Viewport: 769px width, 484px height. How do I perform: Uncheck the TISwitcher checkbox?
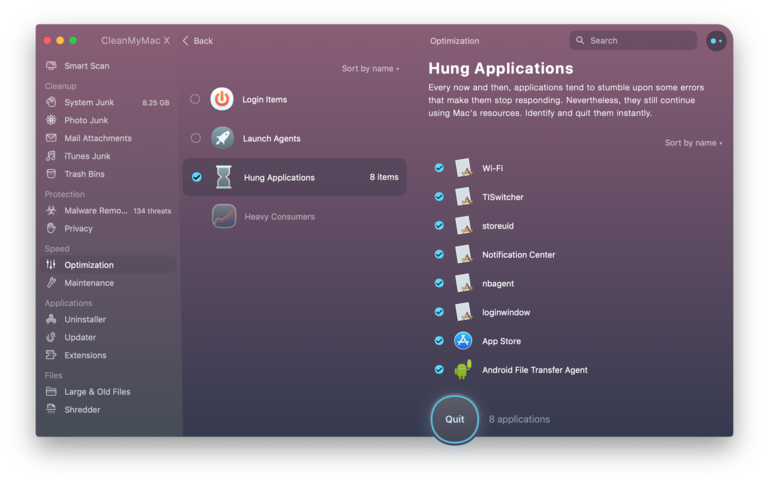point(439,197)
